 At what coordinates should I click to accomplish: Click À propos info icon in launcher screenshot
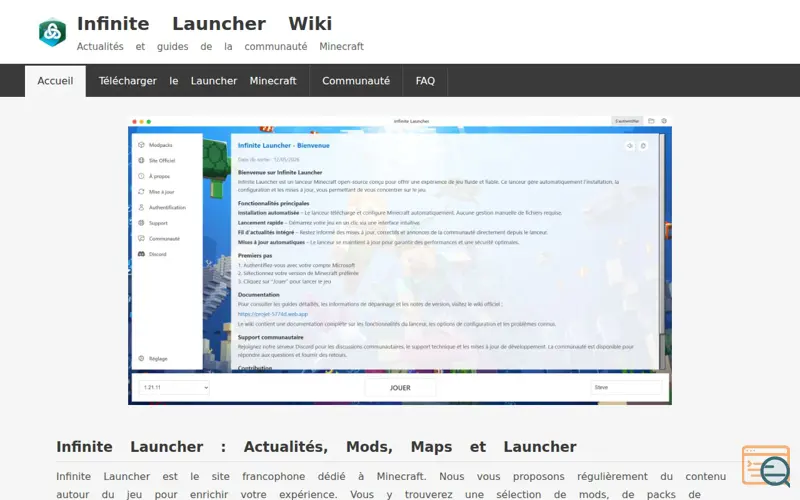(141, 176)
